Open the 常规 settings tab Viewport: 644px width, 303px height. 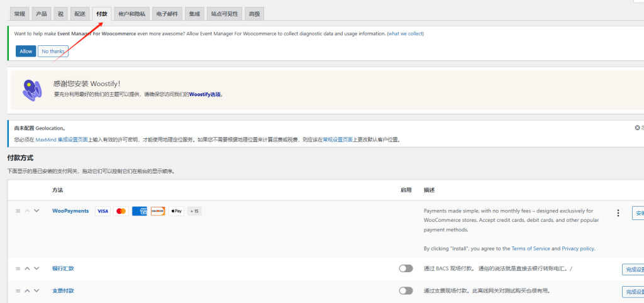(19, 14)
